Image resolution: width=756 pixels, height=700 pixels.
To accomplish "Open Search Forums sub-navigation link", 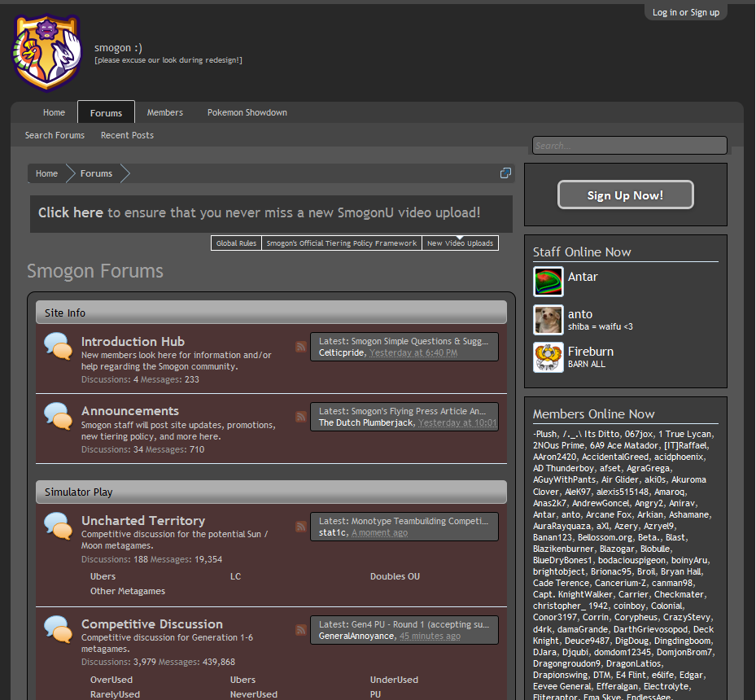I will 55,135.
